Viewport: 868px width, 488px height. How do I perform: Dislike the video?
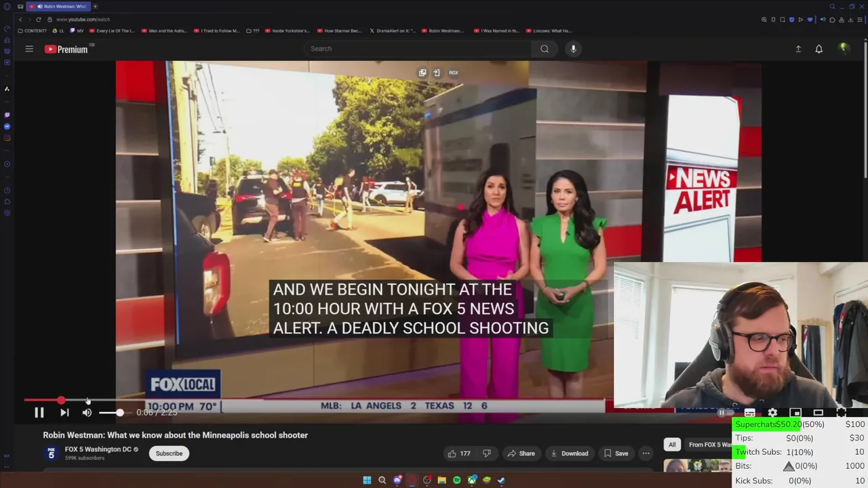[486, 453]
